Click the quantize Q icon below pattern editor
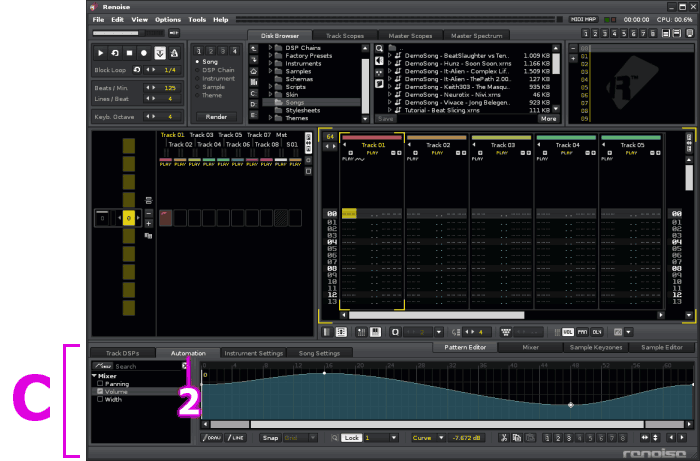Image resolution: width=700 pixels, height=461 pixels. (x=395, y=332)
